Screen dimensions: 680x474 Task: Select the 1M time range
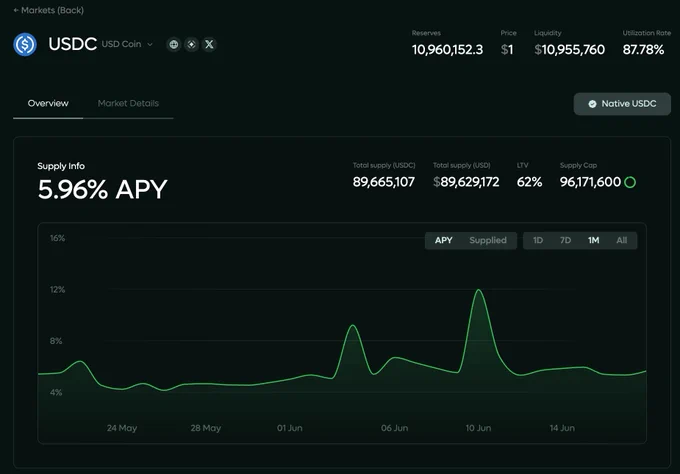click(x=593, y=240)
